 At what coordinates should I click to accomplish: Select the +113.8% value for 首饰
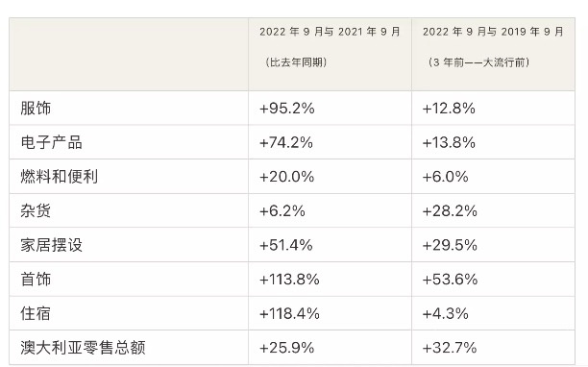coord(289,280)
